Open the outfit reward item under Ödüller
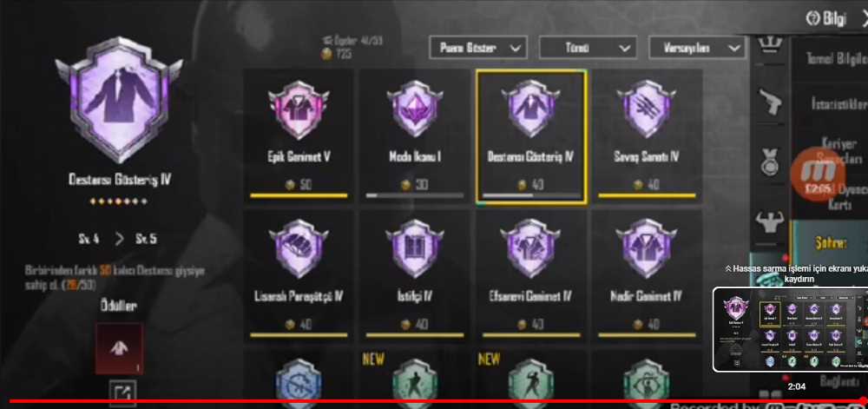The height and width of the screenshot is (409, 868). click(x=120, y=349)
